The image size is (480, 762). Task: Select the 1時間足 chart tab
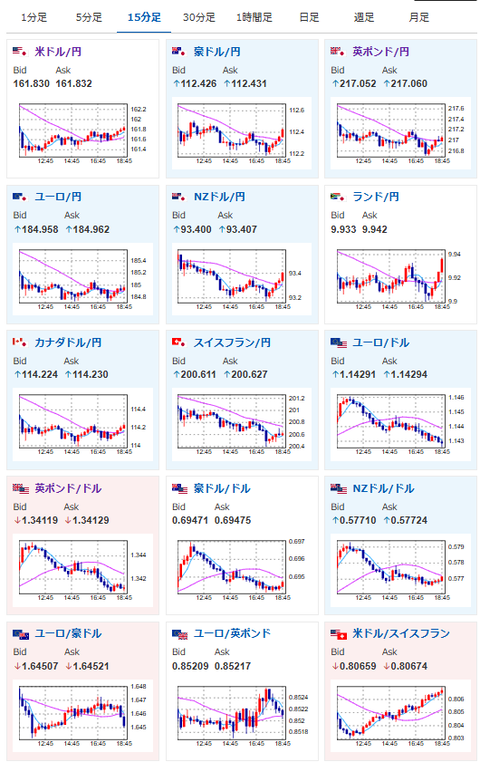click(254, 18)
